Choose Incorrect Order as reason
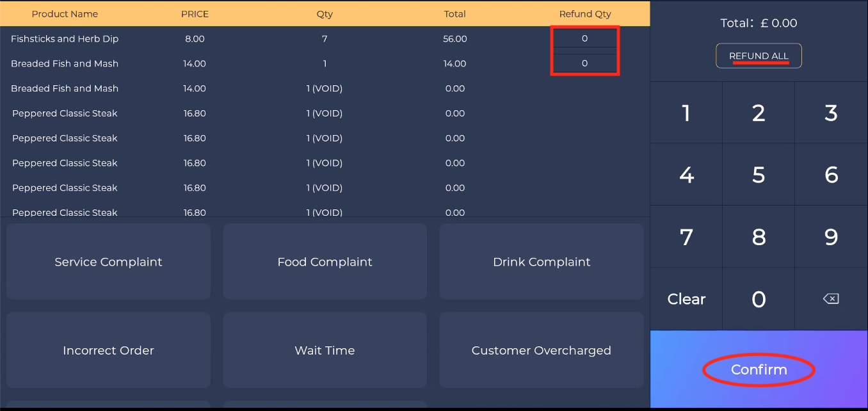 [x=108, y=350]
